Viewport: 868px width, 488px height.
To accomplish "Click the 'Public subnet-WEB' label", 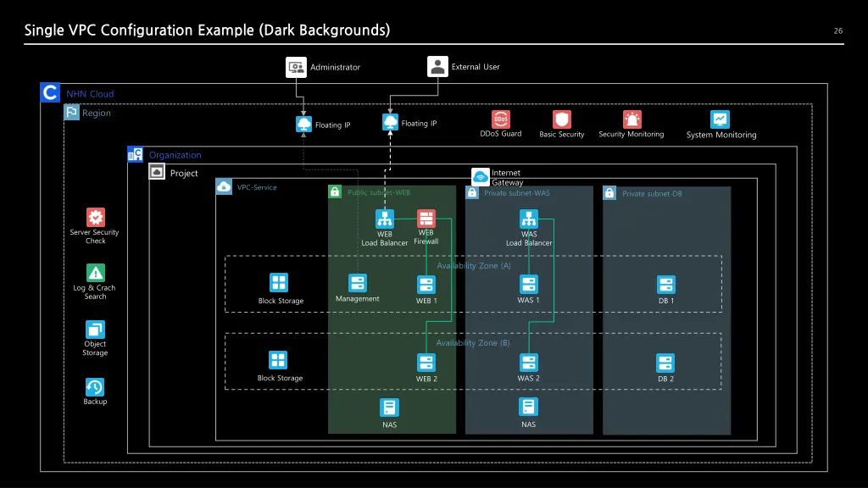I will [x=379, y=192].
